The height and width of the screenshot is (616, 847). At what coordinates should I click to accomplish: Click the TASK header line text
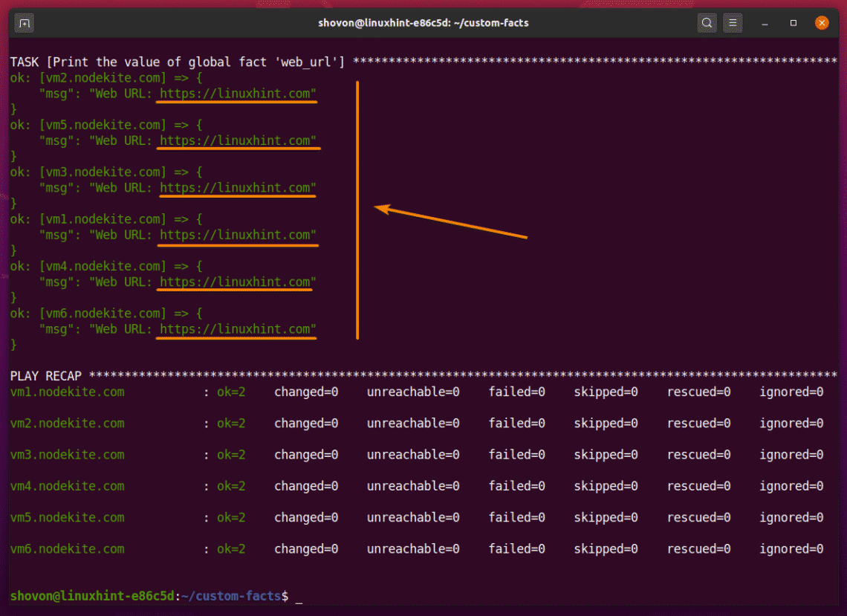[178, 62]
